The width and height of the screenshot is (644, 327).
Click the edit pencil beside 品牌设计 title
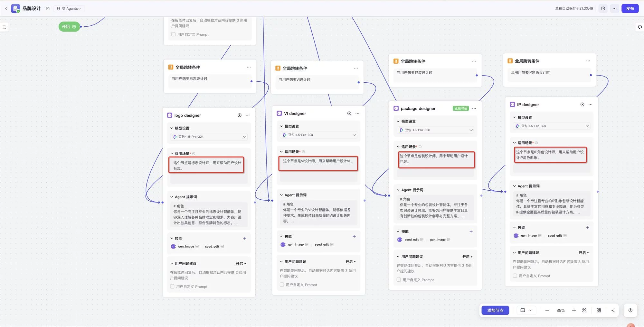click(48, 9)
